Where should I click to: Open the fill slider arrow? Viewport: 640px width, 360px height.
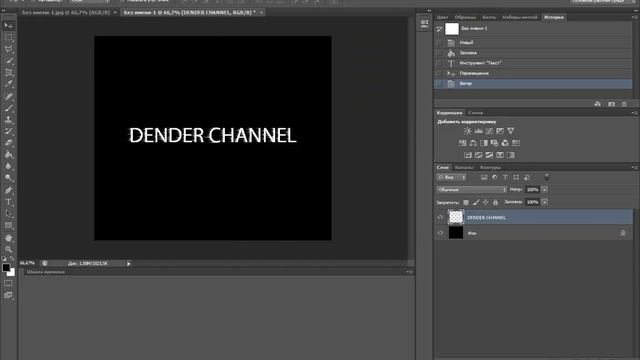point(544,202)
